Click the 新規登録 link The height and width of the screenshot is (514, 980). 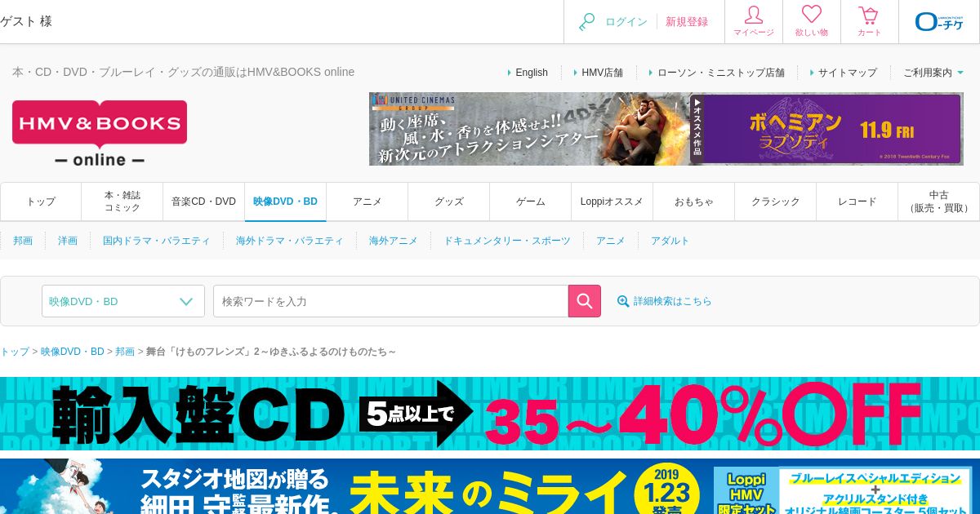click(x=687, y=22)
